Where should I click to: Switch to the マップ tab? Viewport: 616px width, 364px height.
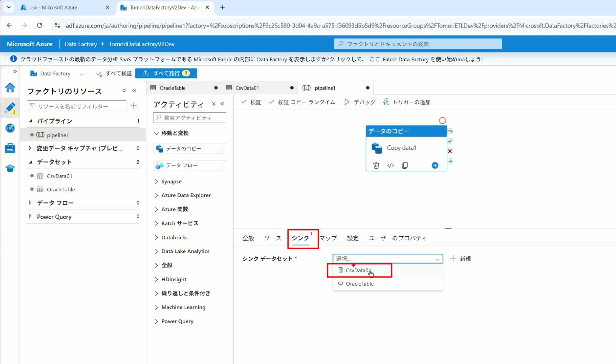point(328,238)
